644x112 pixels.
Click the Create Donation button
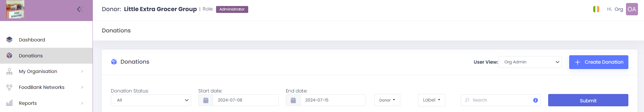(x=599, y=62)
